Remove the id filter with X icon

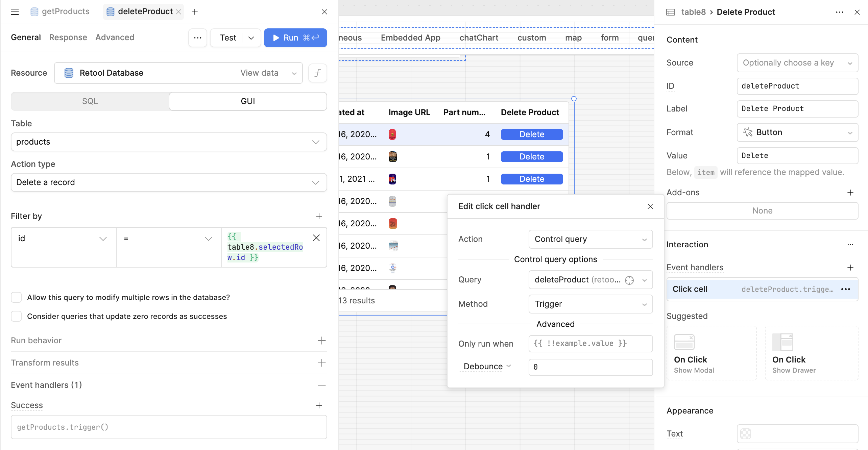(316, 238)
